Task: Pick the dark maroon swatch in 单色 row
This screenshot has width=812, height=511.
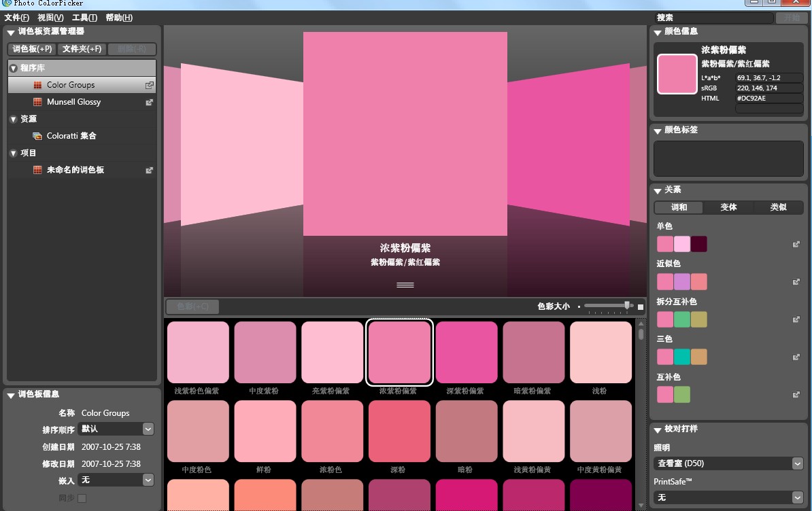Action: point(698,244)
